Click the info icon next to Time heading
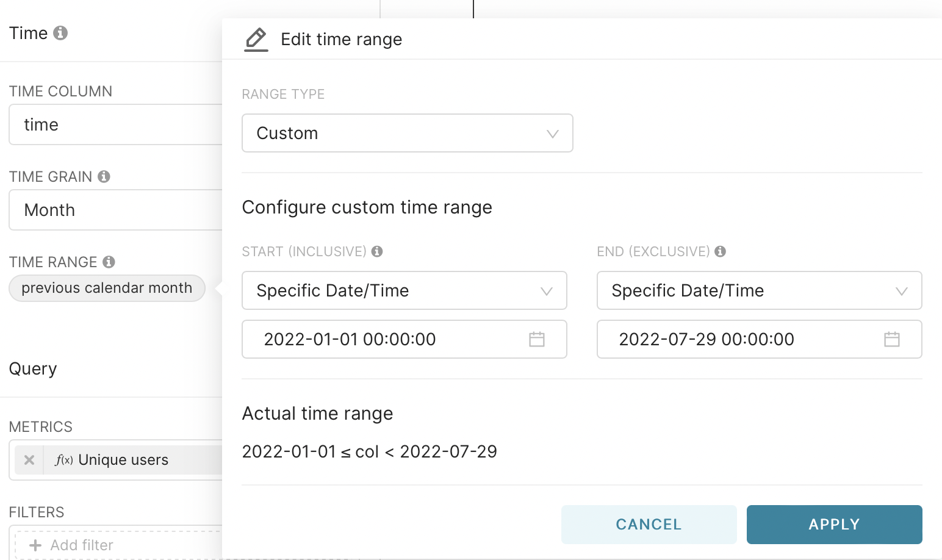Screen dimensions: 942x560 [x=60, y=33]
